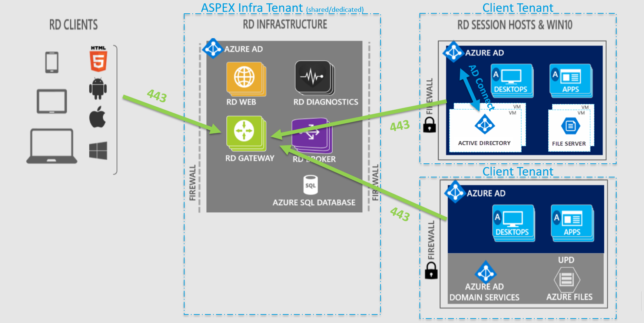Viewport: 644px width, 323px height.
Task: Select the Apple client icon
Action: click(97, 117)
